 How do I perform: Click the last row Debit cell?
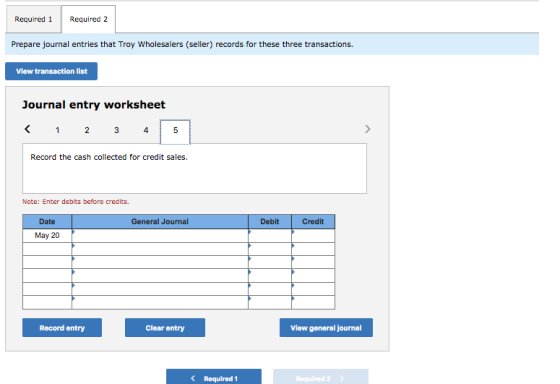(x=270, y=302)
